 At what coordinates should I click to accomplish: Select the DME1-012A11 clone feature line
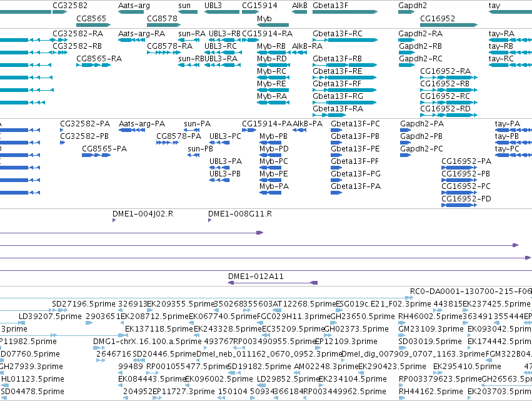(x=273, y=283)
